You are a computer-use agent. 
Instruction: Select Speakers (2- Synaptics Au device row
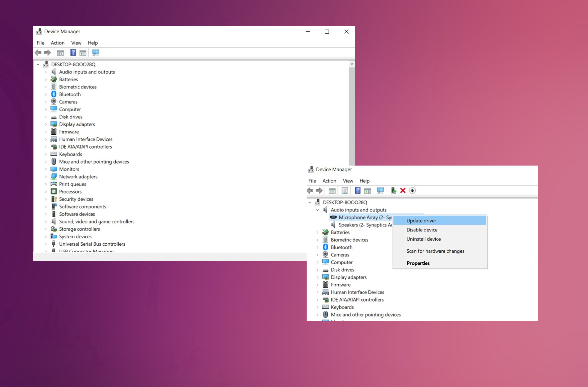click(x=365, y=225)
